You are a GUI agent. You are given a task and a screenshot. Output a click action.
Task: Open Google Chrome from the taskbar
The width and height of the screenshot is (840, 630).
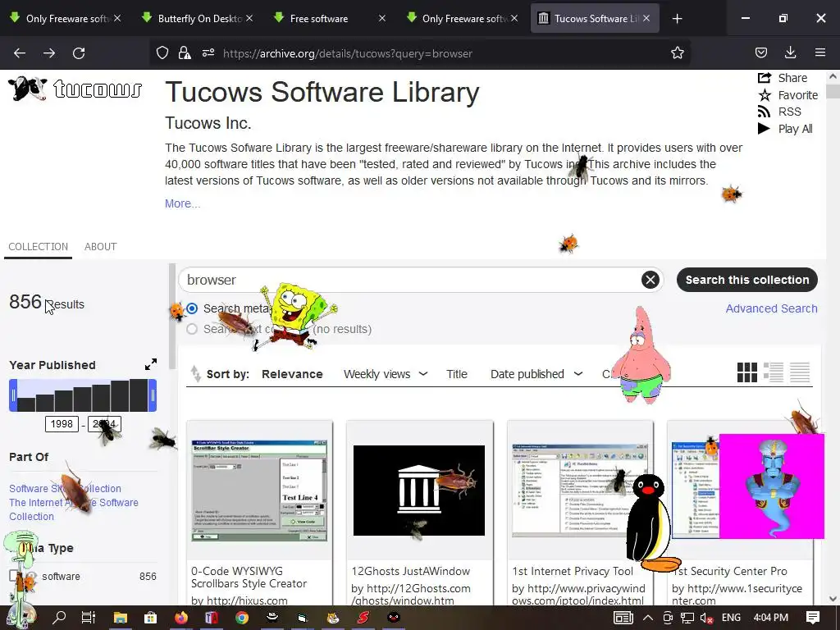(242, 618)
